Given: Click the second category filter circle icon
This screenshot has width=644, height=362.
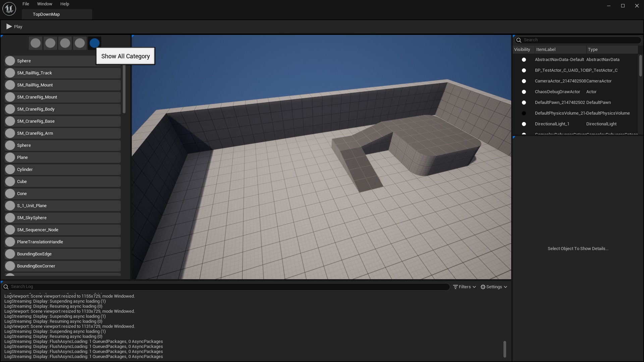Looking at the screenshot, I should click(x=50, y=43).
